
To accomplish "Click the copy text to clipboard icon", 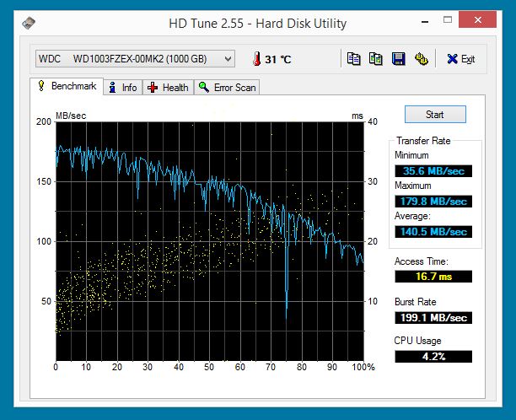I will click(354, 58).
